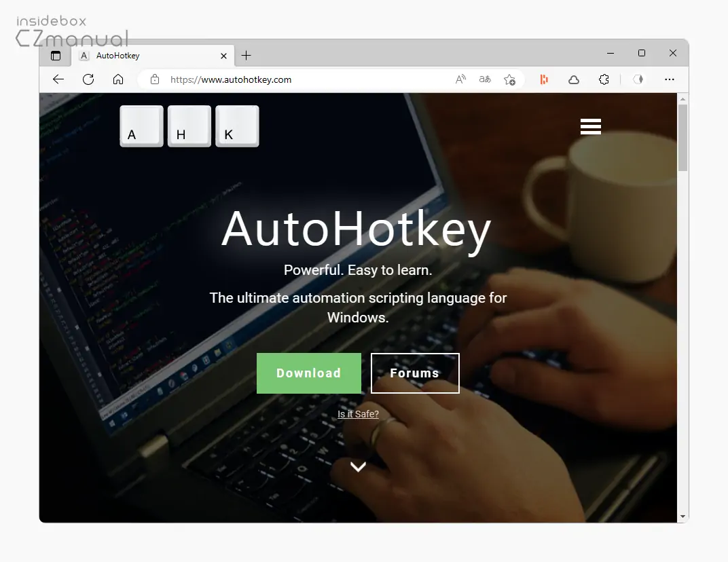Follow the Is it Safe? link
The height and width of the screenshot is (562, 728).
pyautogui.click(x=358, y=414)
